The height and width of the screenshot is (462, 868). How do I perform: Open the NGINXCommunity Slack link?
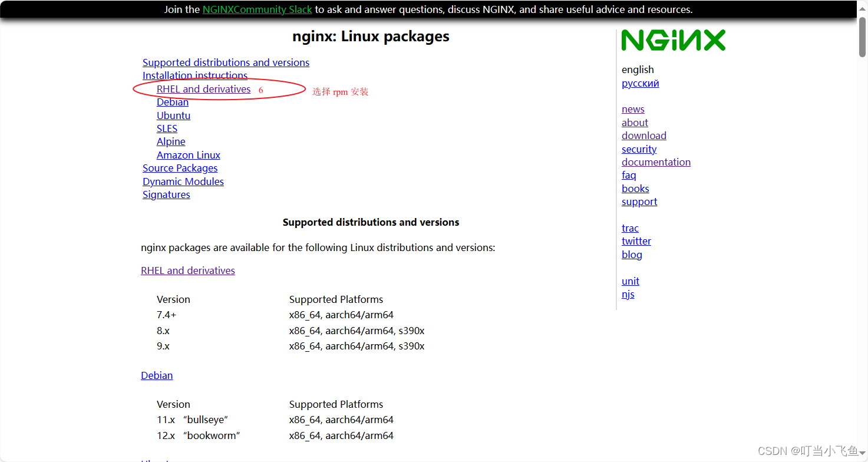pos(257,9)
